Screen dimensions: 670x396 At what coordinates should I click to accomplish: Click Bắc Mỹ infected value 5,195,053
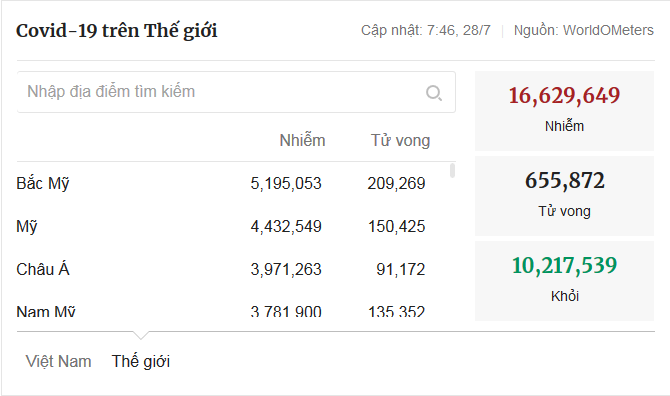point(286,183)
